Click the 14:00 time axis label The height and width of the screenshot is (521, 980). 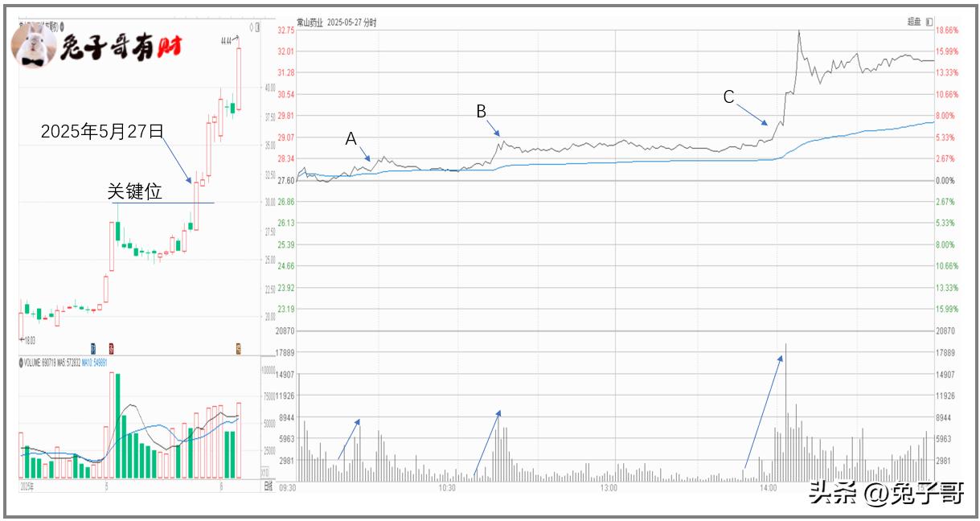(767, 488)
